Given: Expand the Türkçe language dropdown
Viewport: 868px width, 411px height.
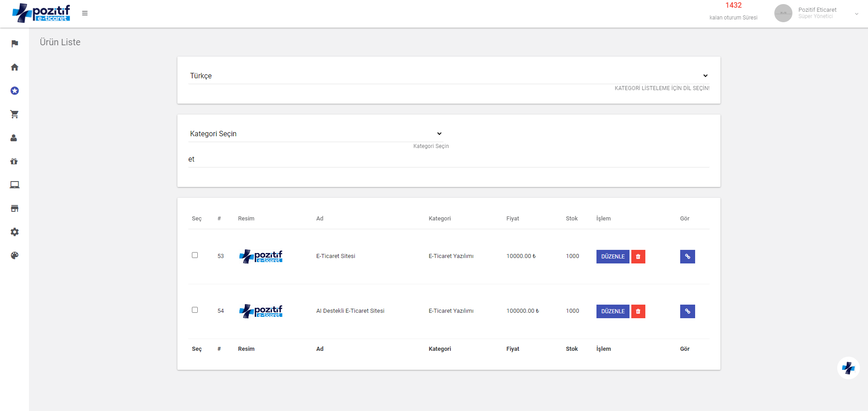Looking at the screenshot, I should click(x=448, y=76).
